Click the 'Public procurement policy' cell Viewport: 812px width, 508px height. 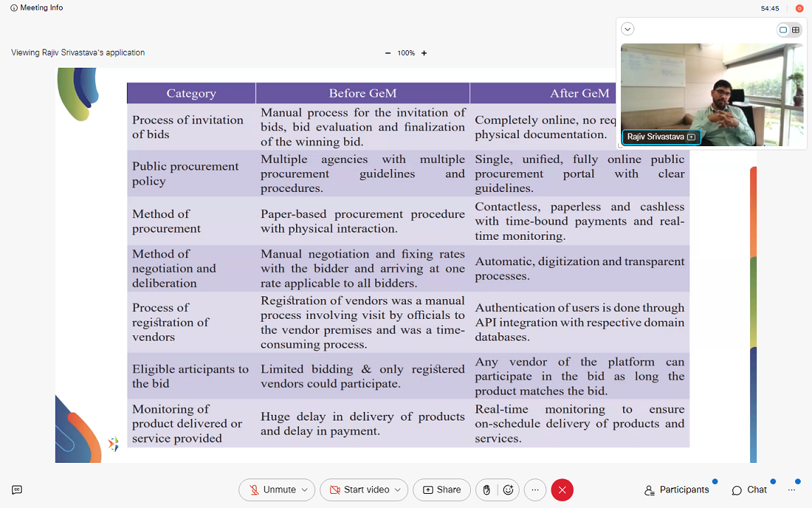click(x=191, y=174)
